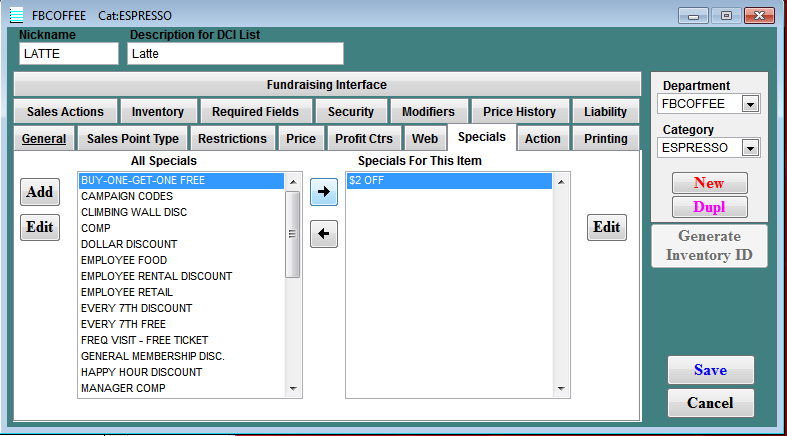This screenshot has height=436, width=787.
Task: Click the Generate Inventory ID button
Action: (x=709, y=246)
